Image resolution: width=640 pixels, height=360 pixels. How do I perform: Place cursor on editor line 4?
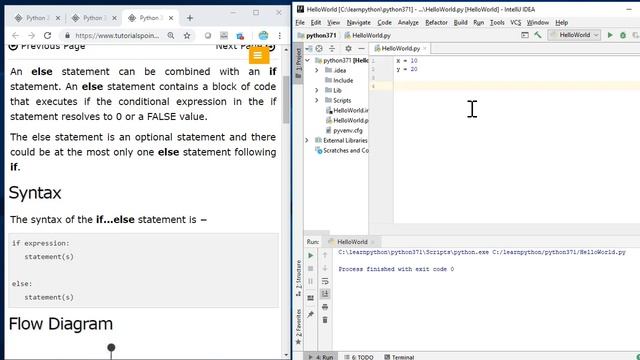(516, 86)
